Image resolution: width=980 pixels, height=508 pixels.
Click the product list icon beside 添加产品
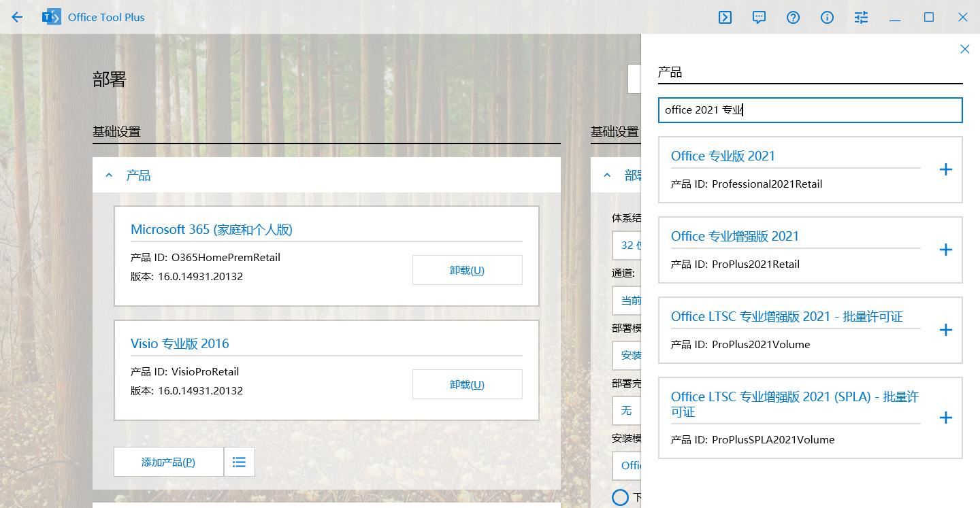(239, 462)
